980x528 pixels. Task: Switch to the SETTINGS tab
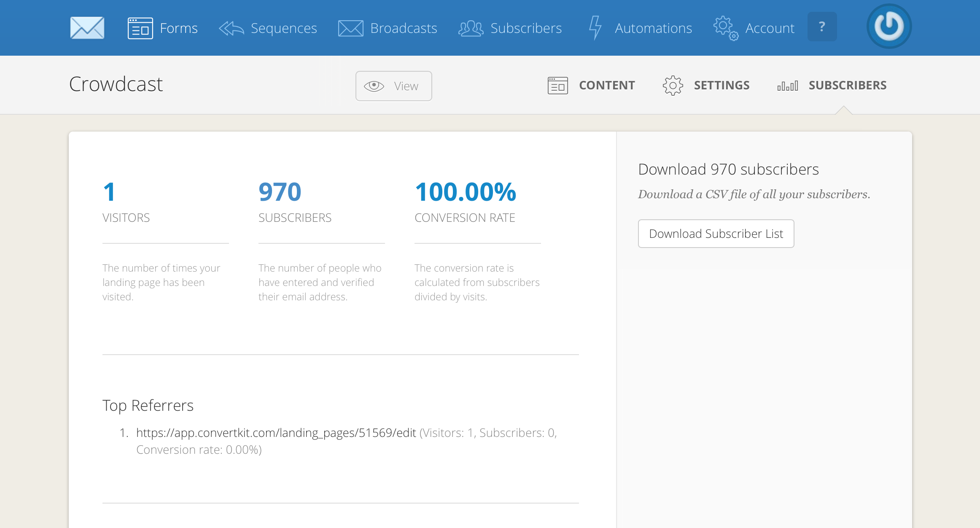coord(722,85)
